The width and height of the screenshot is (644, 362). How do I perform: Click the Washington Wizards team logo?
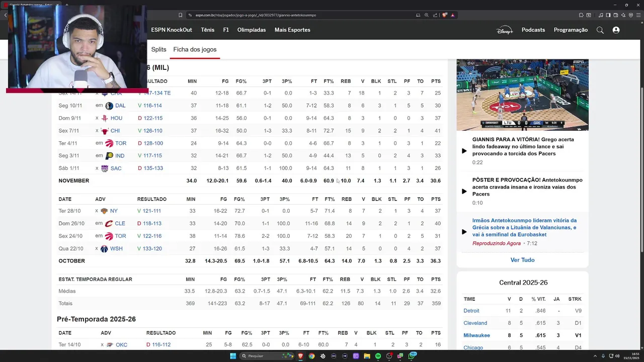pyautogui.click(x=104, y=249)
